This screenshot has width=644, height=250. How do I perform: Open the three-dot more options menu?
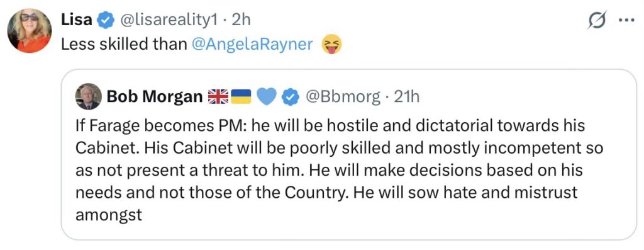click(626, 21)
